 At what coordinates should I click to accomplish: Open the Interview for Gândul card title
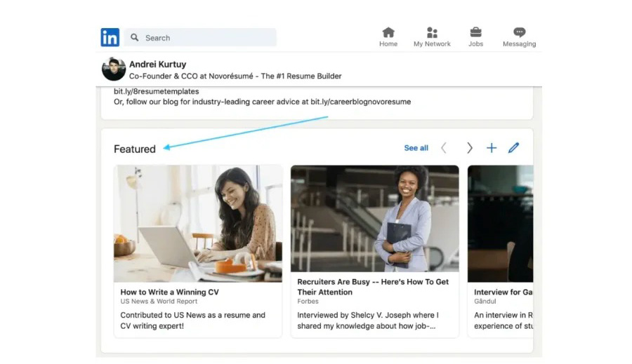point(503,292)
